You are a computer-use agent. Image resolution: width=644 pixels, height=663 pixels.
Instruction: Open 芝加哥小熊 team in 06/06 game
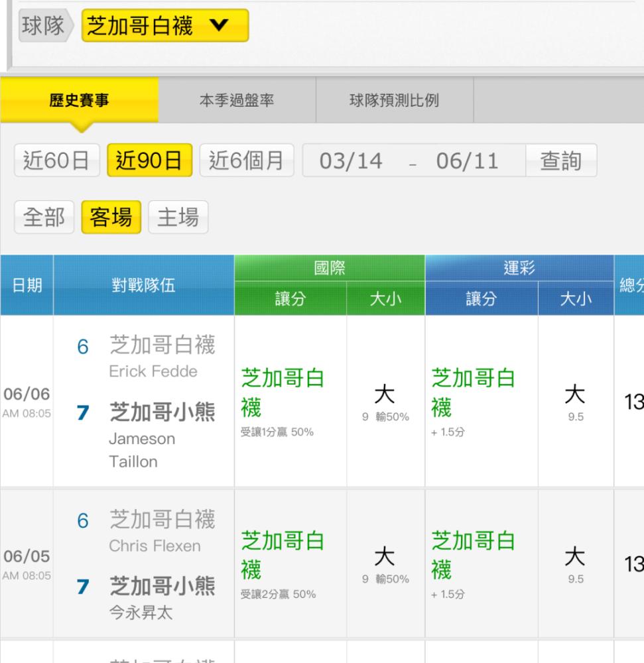coord(162,412)
